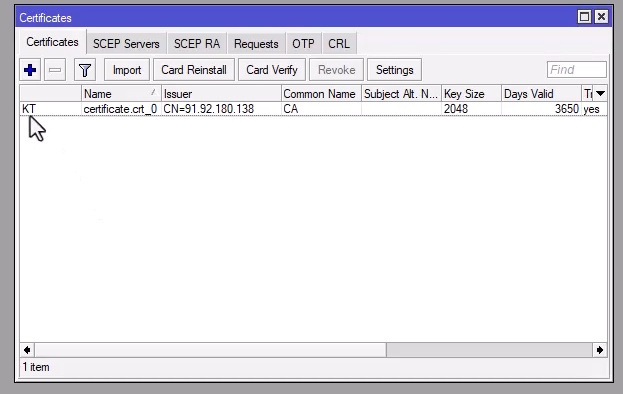The width and height of the screenshot is (623, 394).
Task: Click the CA common name cell
Action: pos(321,109)
